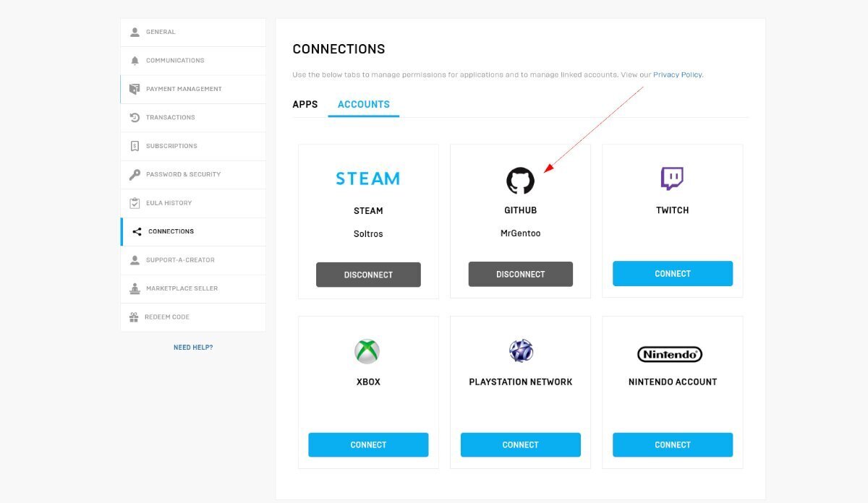Viewport: 868px width, 503px height.
Task: Switch to the Apps tab
Action: 305,104
